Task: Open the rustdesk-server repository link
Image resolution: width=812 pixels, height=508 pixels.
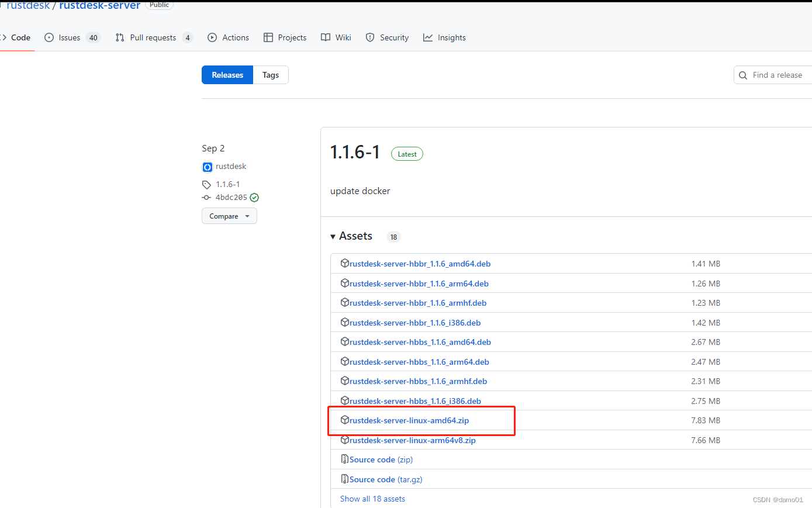Action: (100, 5)
